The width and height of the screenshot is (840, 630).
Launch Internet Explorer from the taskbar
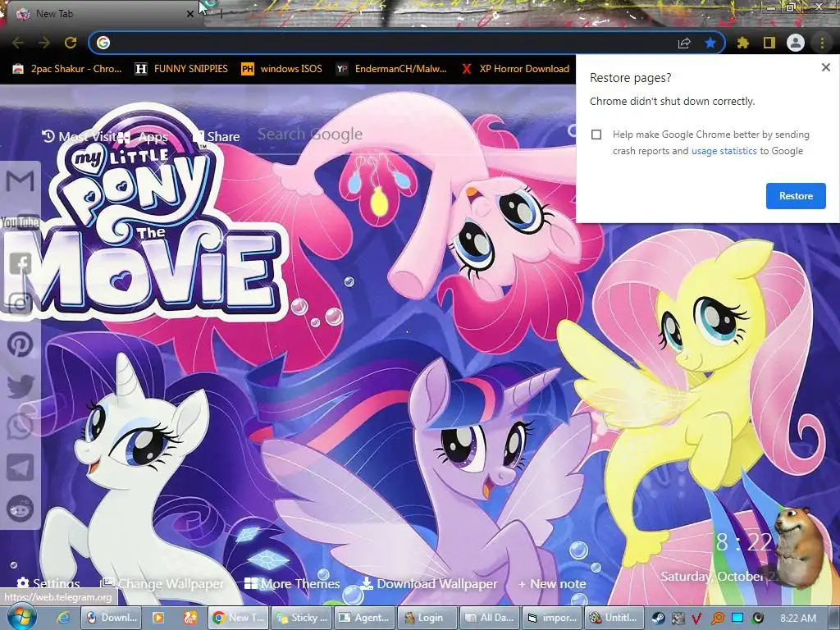(63, 618)
